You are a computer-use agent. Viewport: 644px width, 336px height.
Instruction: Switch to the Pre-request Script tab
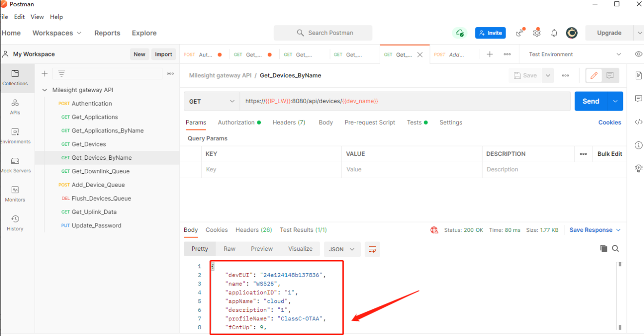pyautogui.click(x=370, y=122)
